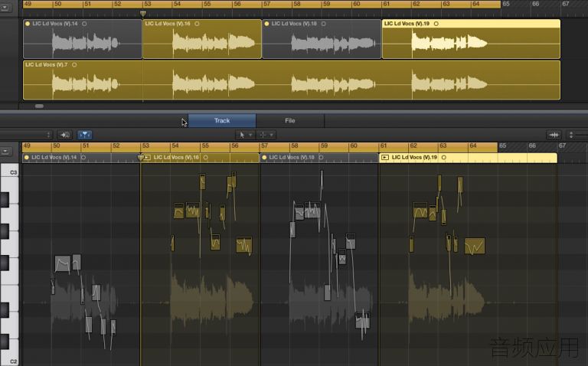Open the Pointer tool dropdown arrow
Viewport: 588px width, 366px height.
[250, 135]
